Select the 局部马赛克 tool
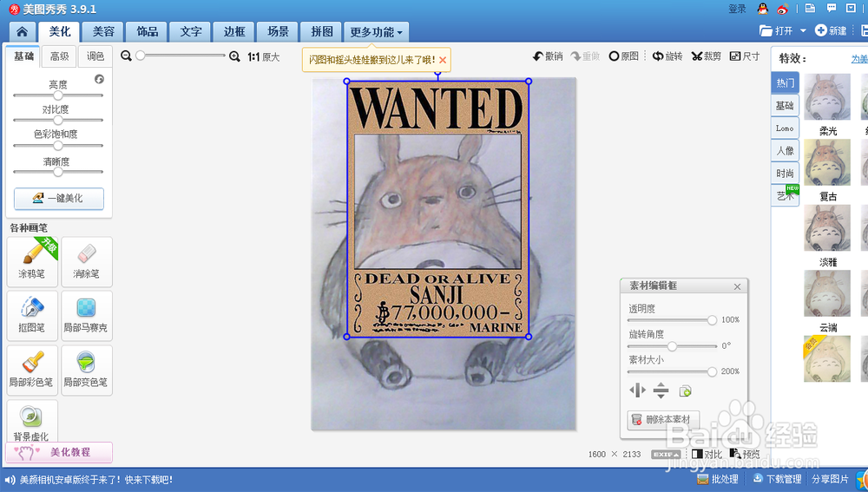The height and width of the screenshot is (492, 868). tap(86, 316)
